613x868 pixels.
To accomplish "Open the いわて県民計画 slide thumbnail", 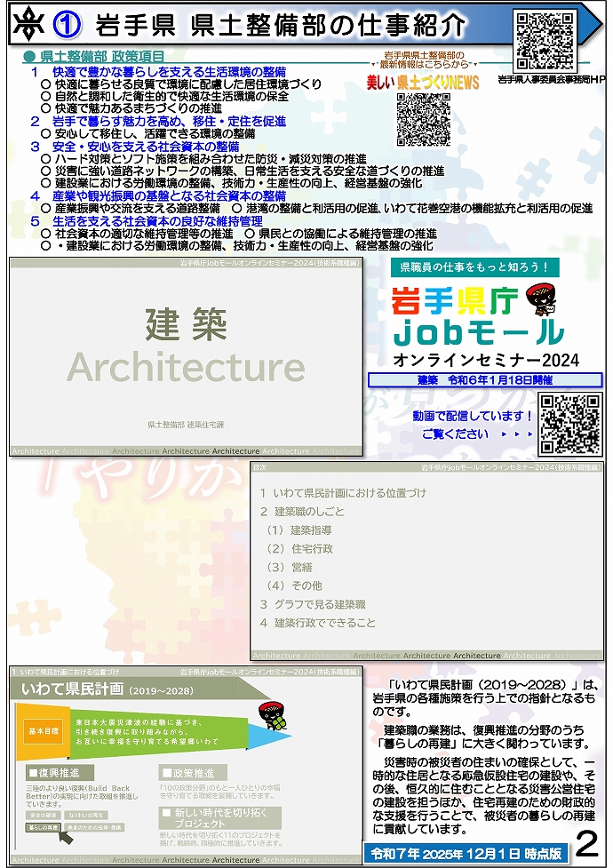I will click(186, 766).
